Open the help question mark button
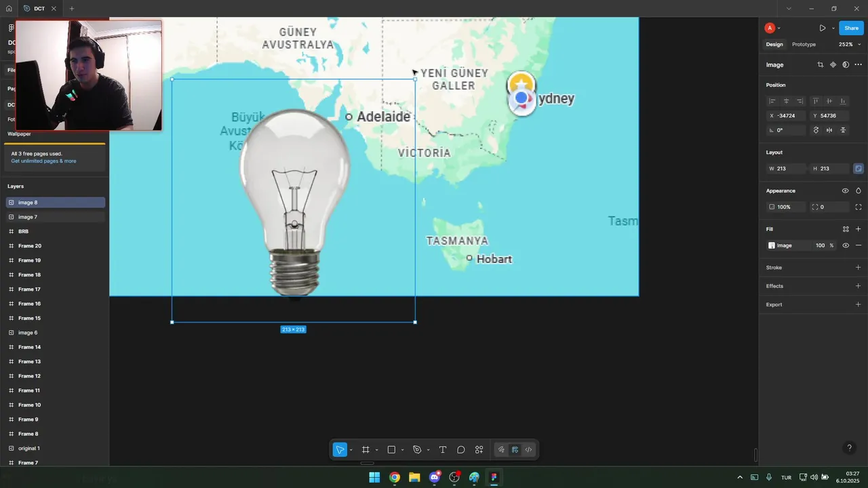Viewport: 868px width, 488px height. pos(849,448)
